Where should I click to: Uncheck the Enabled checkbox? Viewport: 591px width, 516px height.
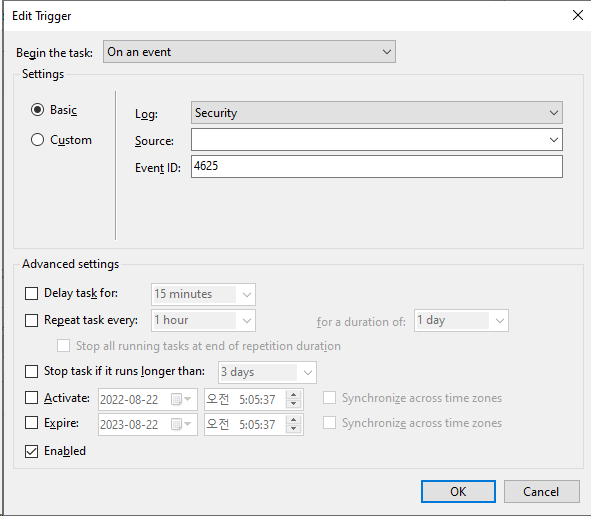point(31,451)
